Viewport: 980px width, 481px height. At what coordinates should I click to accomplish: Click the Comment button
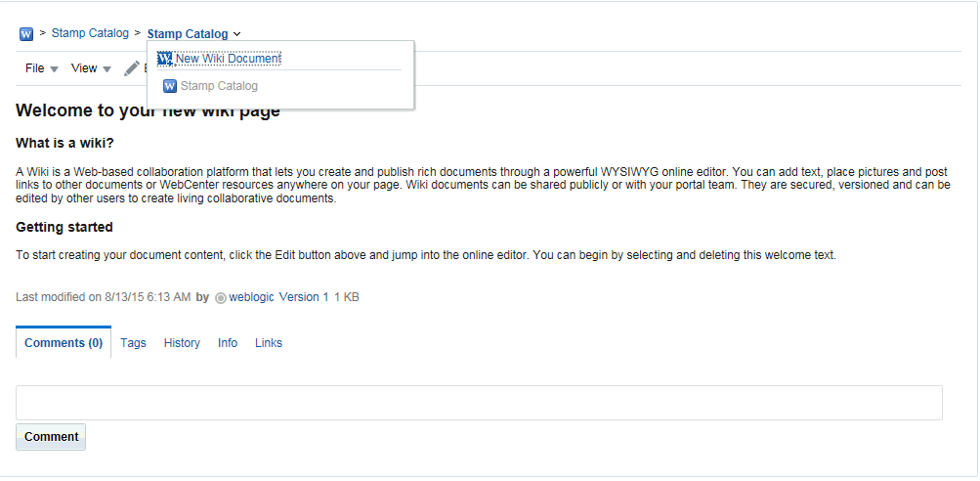(51, 437)
